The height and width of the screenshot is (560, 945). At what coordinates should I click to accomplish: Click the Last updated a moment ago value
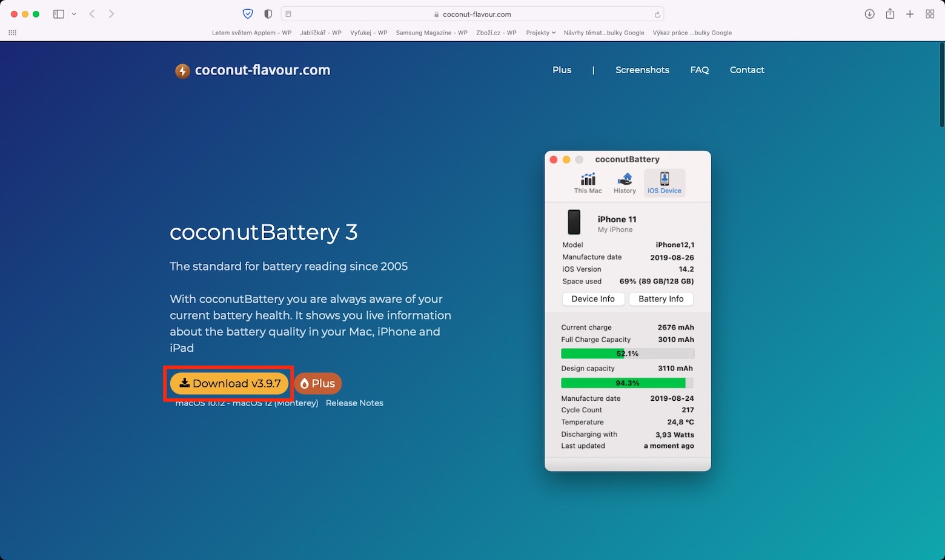click(x=669, y=446)
